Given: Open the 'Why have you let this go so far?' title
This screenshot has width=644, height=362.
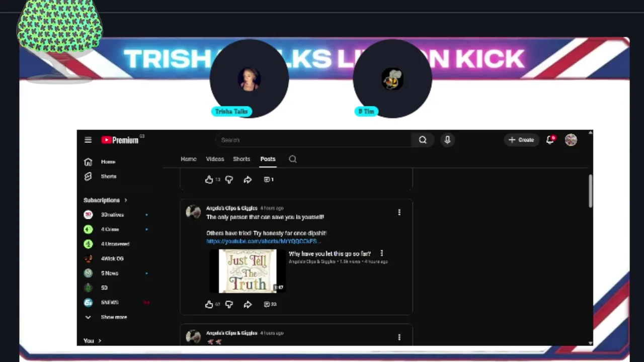Looking at the screenshot, I should (x=330, y=254).
